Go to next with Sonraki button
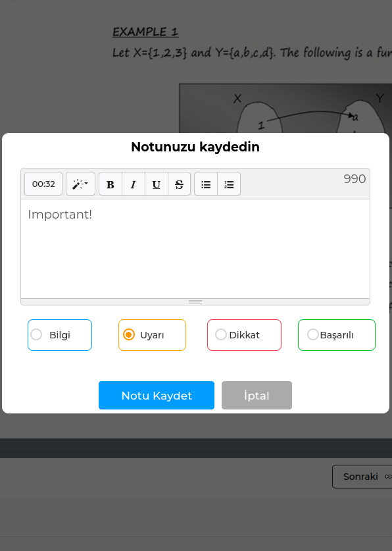The width and height of the screenshot is (392, 551). pos(362,477)
